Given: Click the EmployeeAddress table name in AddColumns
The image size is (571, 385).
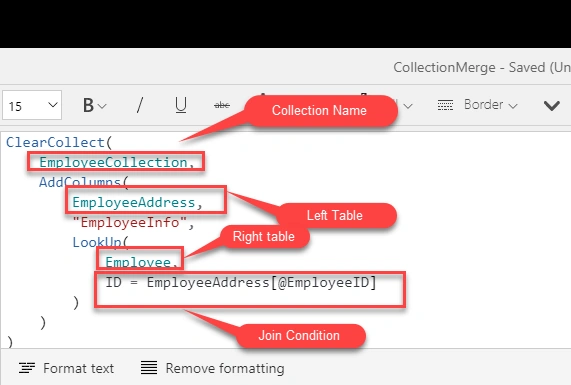Looking at the screenshot, I should pos(134,203).
